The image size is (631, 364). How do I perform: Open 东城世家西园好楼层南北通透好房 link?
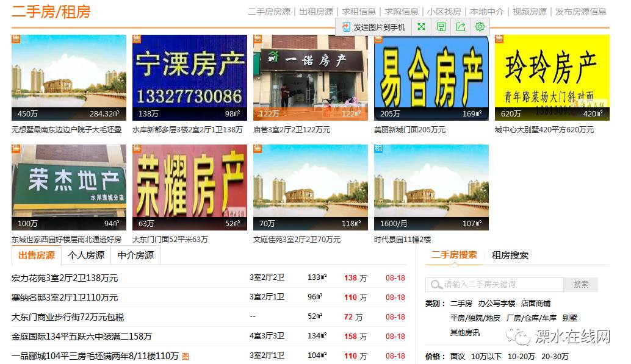(67, 240)
